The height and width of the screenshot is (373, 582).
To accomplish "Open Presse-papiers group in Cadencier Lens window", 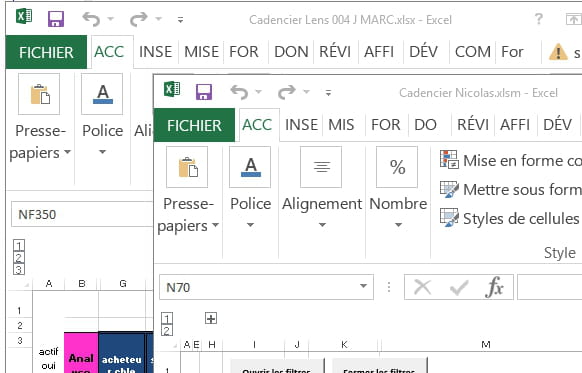I will click(40, 118).
